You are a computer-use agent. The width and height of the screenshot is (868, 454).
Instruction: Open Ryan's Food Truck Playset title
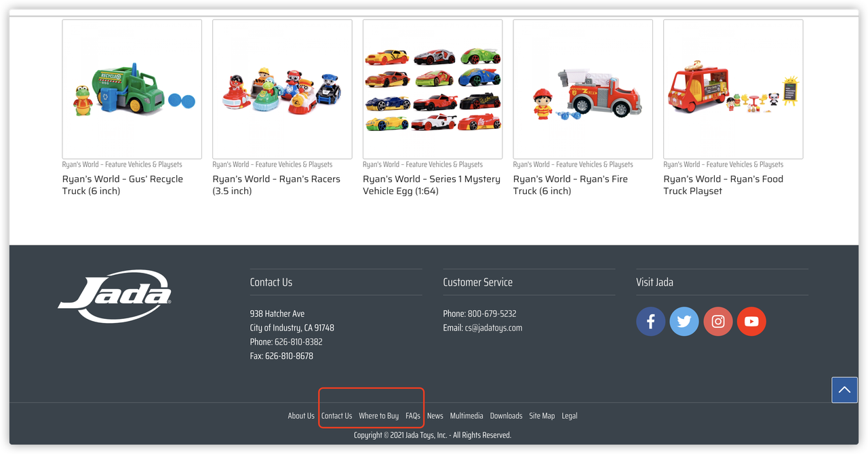(723, 185)
